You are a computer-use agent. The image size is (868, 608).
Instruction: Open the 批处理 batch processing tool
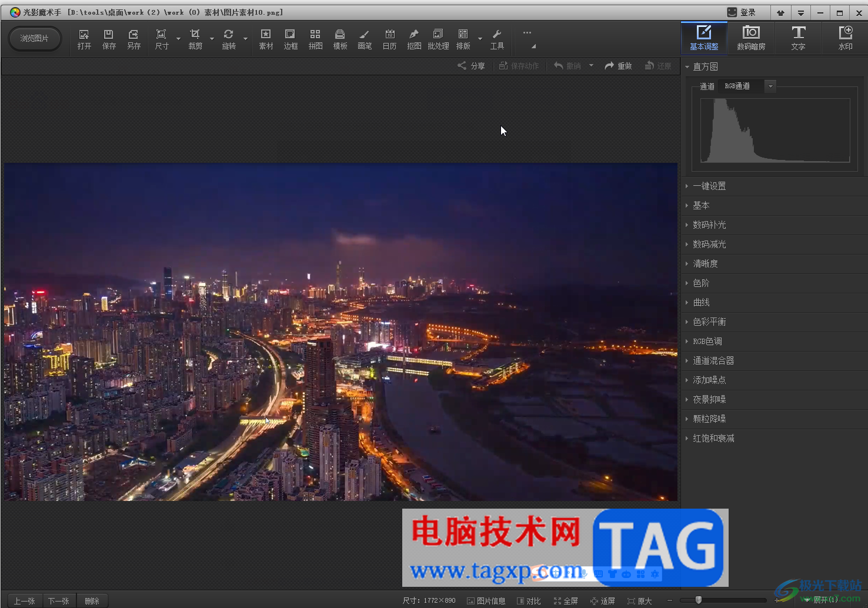point(438,39)
